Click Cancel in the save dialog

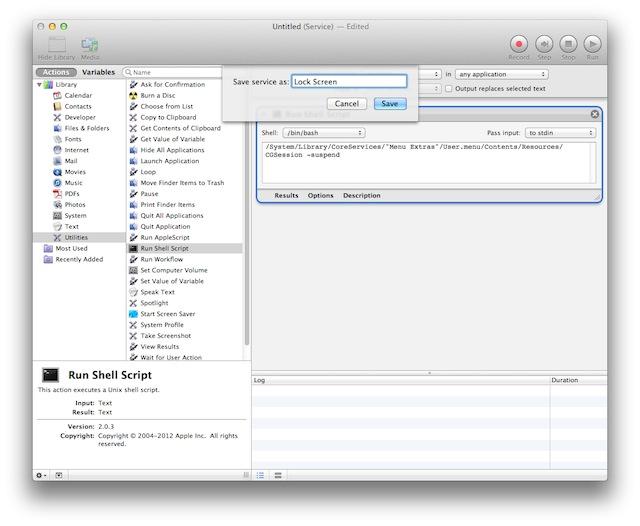tap(346, 104)
